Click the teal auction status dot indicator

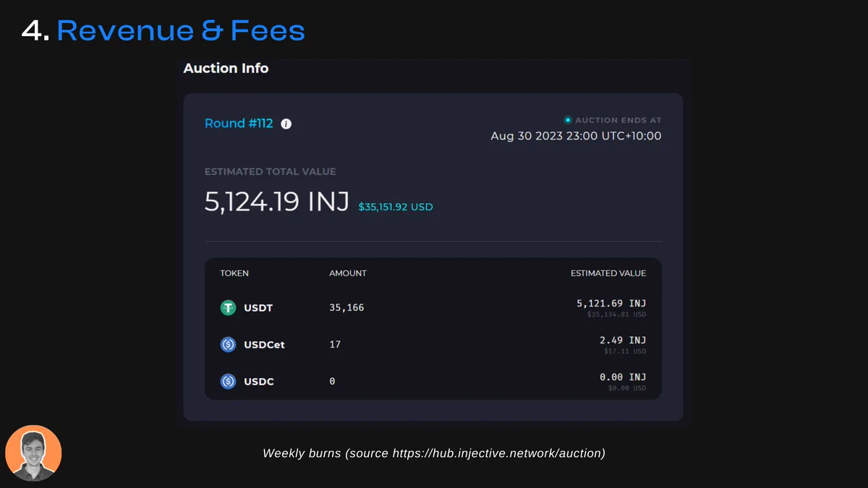coord(568,120)
